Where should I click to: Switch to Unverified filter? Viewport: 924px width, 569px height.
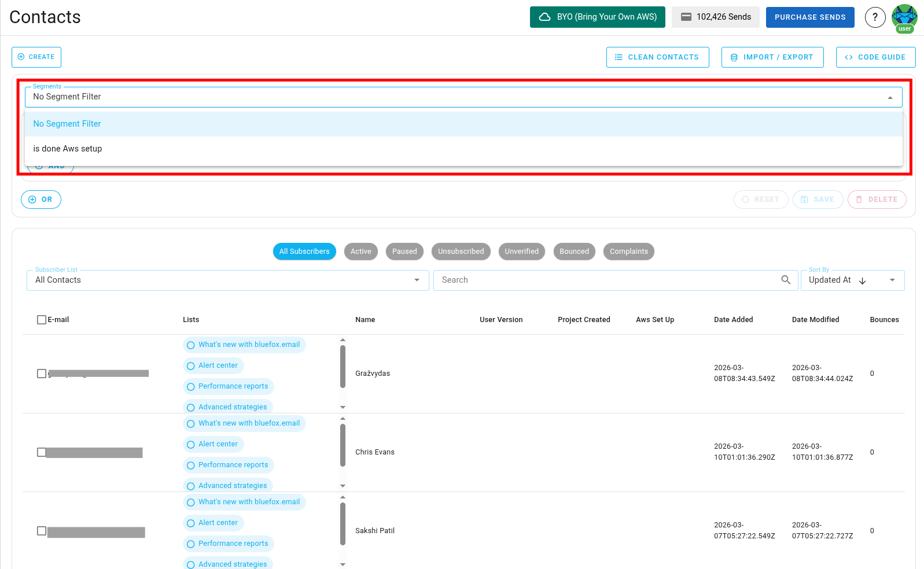pos(522,252)
